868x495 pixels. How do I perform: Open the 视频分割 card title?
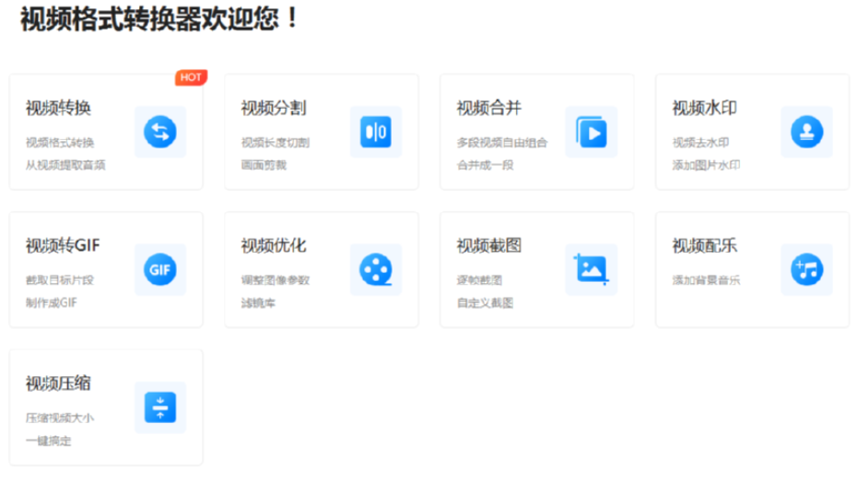274,108
